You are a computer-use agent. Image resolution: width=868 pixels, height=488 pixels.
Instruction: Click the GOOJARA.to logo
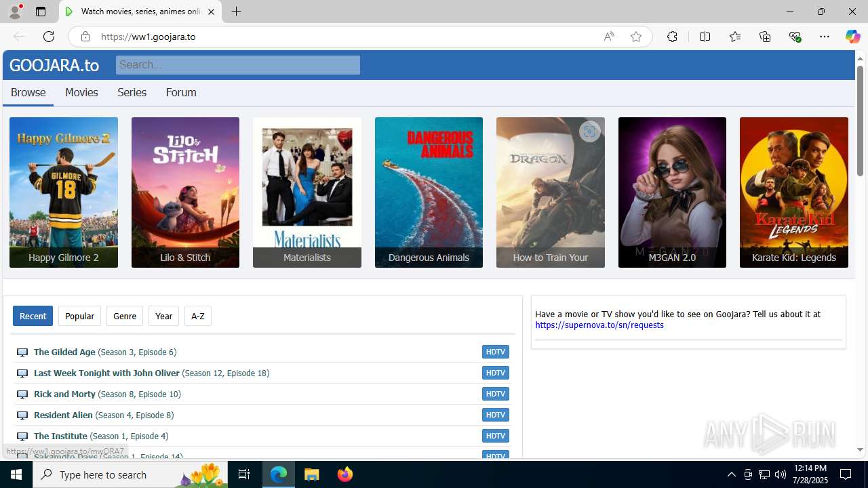click(54, 65)
